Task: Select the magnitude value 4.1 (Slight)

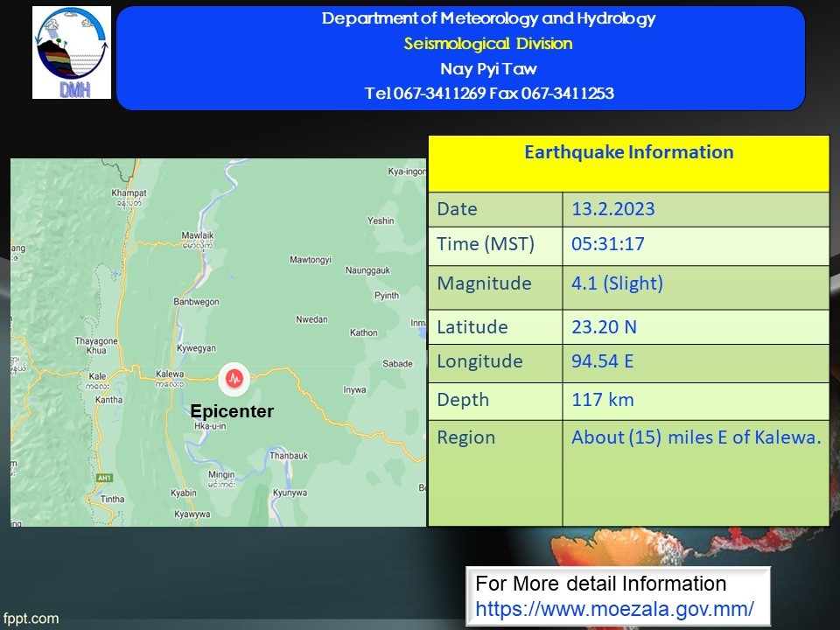Action: (617, 283)
